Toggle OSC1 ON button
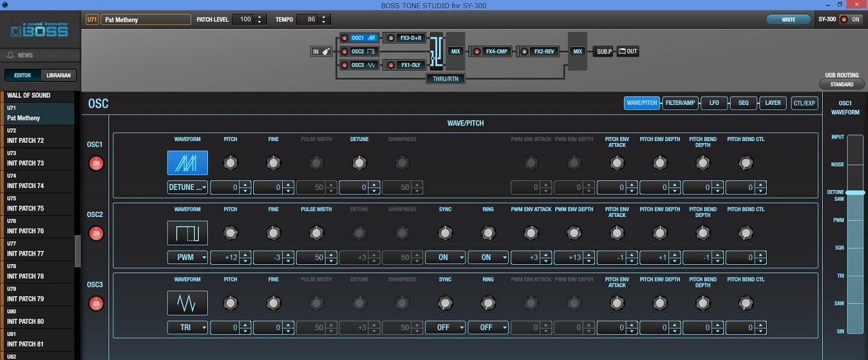The height and width of the screenshot is (360, 868). pos(96,163)
